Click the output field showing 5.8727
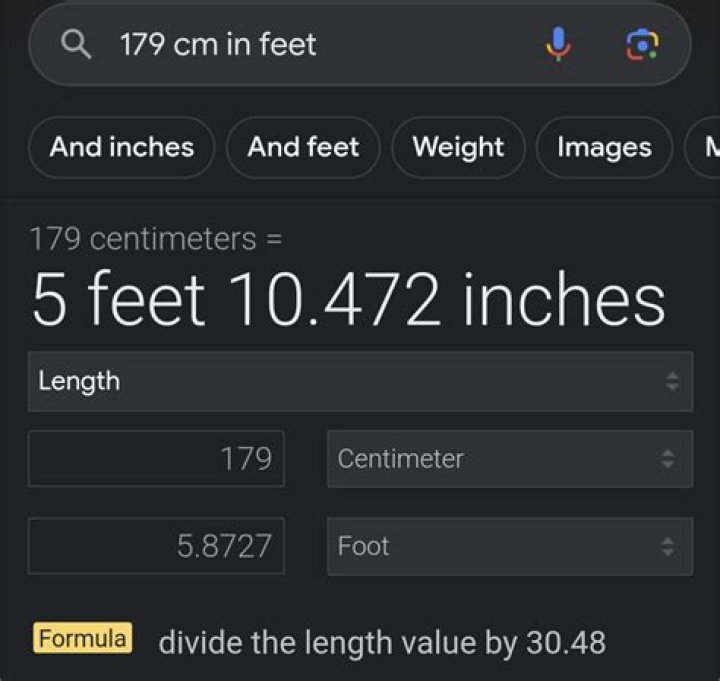The image size is (720, 681). (156, 546)
